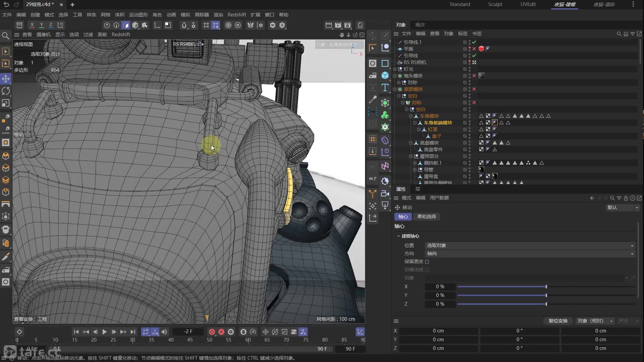Image resolution: width=644 pixels, height=362 pixels.
Task: Toggle the red X enable for 底部模块
Action: tap(474, 89)
